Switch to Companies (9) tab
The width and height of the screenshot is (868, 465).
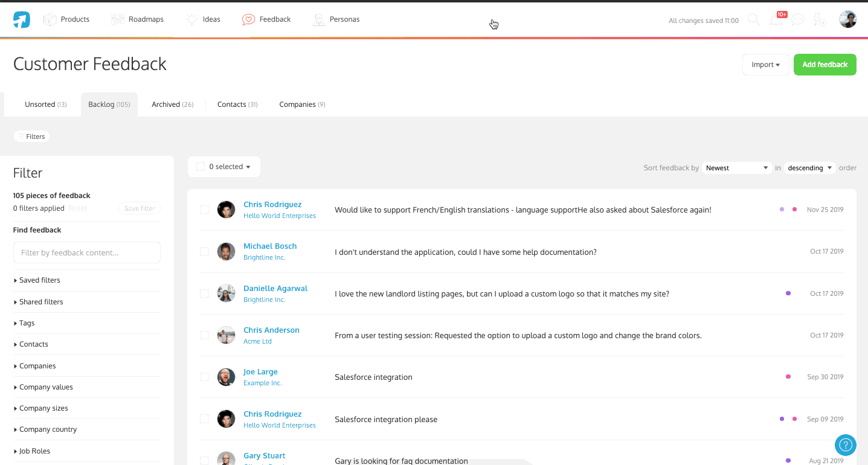302,104
